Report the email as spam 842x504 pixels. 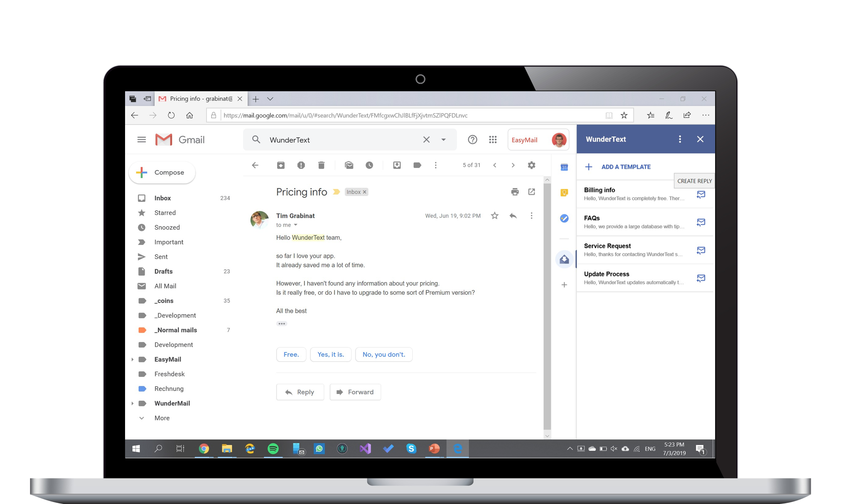(301, 165)
